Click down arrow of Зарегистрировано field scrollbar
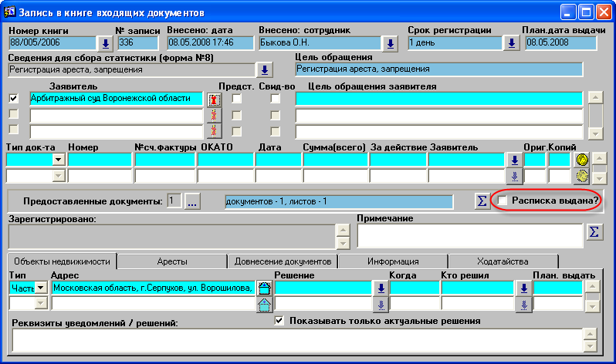This screenshot has width=616, height=364. coord(343,244)
